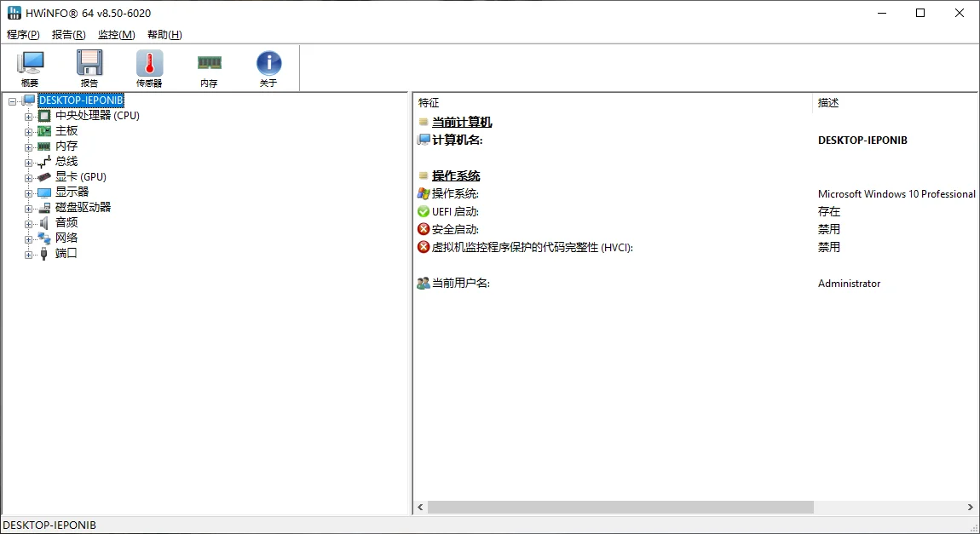The height and width of the screenshot is (534, 980).
Task: Click DESKTOP-IEPONIB text in the status bar
Action: pyautogui.click(x=49, y=525)
